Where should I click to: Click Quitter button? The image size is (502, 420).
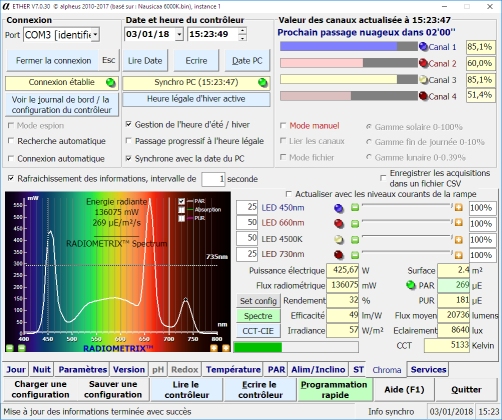tap(466, 390)
